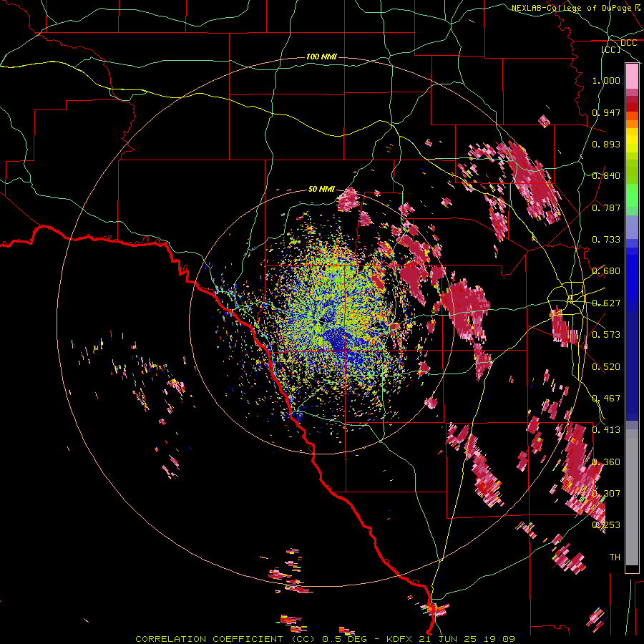Click the "100 NMI" range ring label
Viewport: 644px width, 644px height.
[321, 57]
